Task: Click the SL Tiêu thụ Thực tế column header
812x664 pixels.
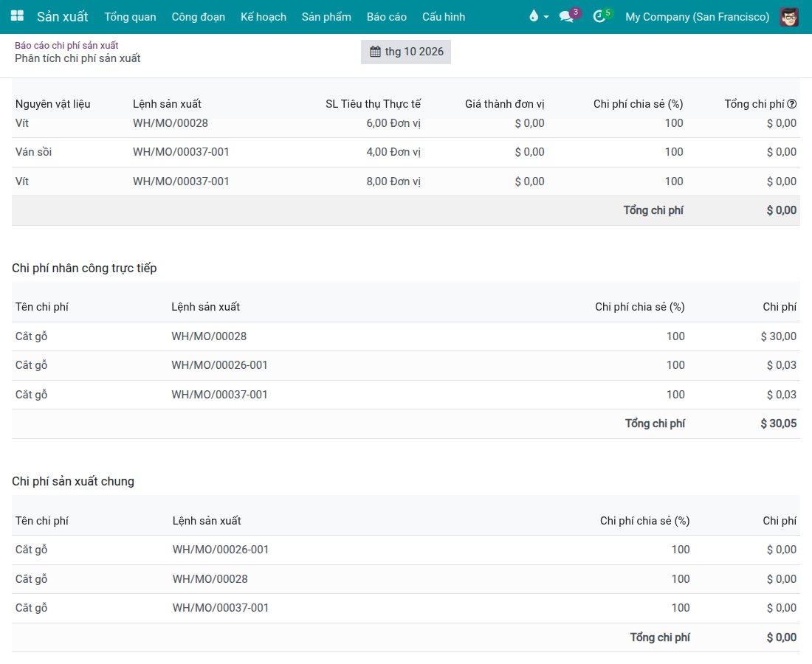Action: [x=373, y=104]
